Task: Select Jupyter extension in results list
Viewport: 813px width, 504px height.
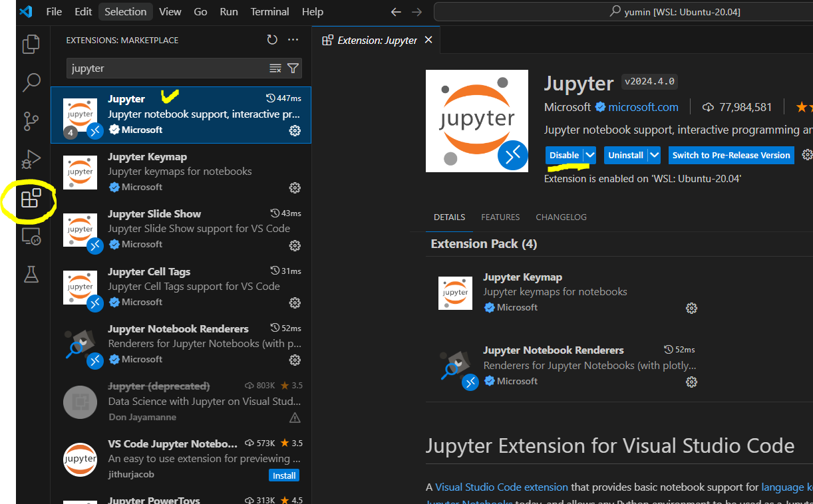Action: point(181,115)
